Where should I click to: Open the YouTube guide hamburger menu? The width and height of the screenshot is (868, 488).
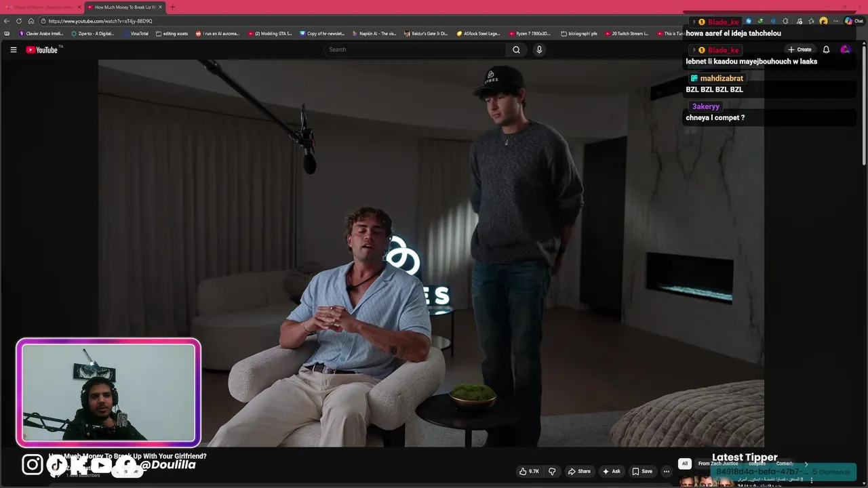pyautogui.click(x=13, y=49)
